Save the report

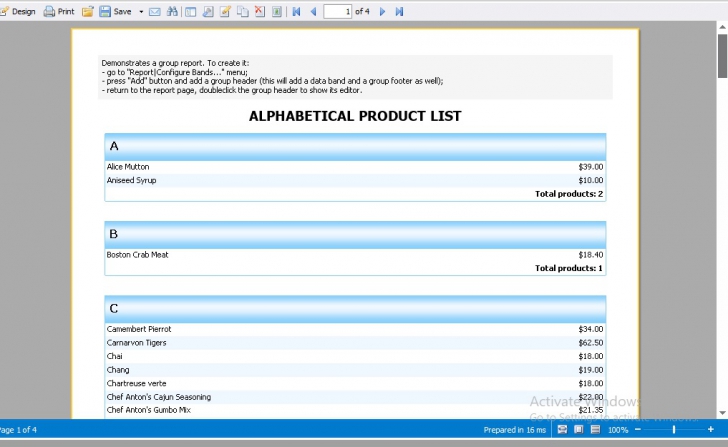click(x=115, y=12)
